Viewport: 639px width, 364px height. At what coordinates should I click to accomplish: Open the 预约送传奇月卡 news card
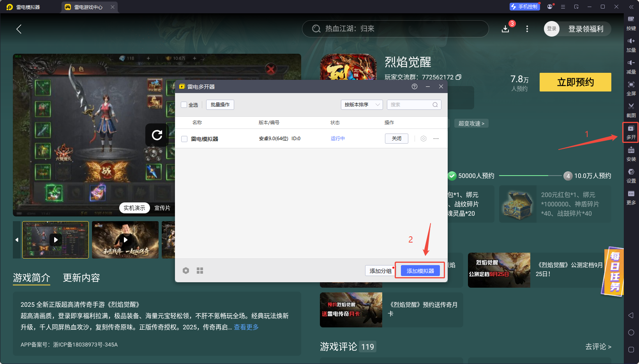pos(392,310)
